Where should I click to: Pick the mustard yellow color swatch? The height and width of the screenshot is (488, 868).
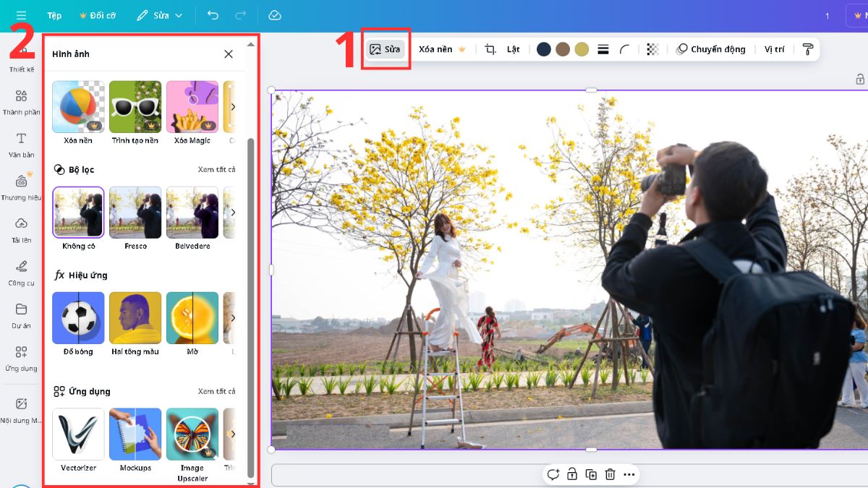tap(582, 49)
